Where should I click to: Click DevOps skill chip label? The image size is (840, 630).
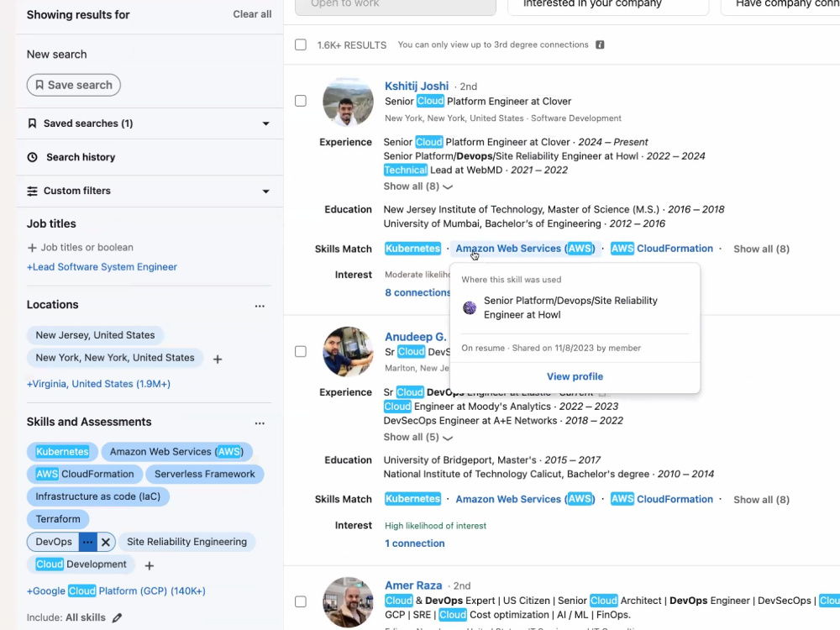(x=54, y=542)
